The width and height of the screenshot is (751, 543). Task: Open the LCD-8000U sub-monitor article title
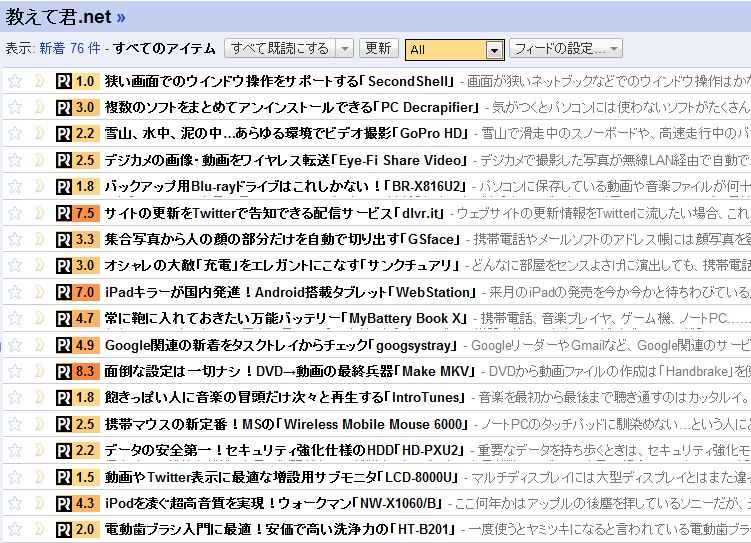point(282,477)
